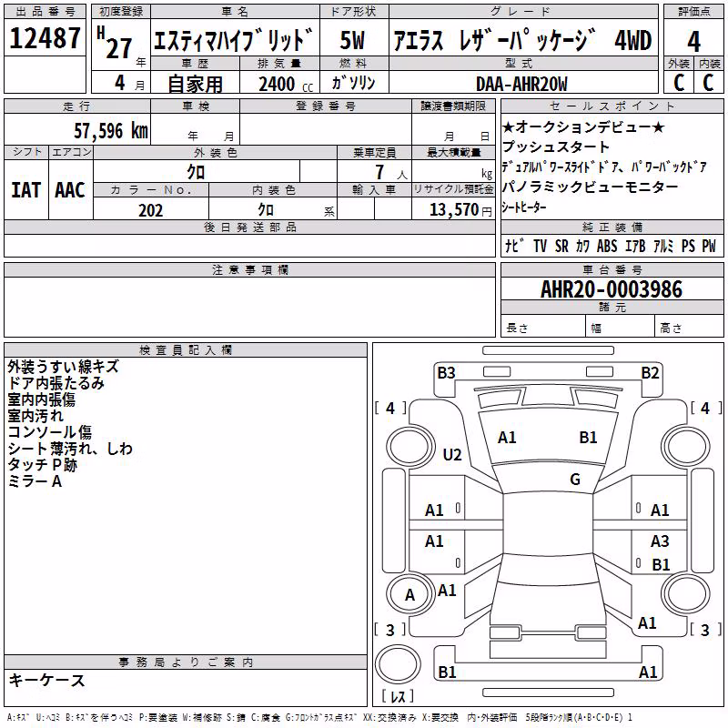Click grade text アエラス レザーパッケージ 4WD

522,40
